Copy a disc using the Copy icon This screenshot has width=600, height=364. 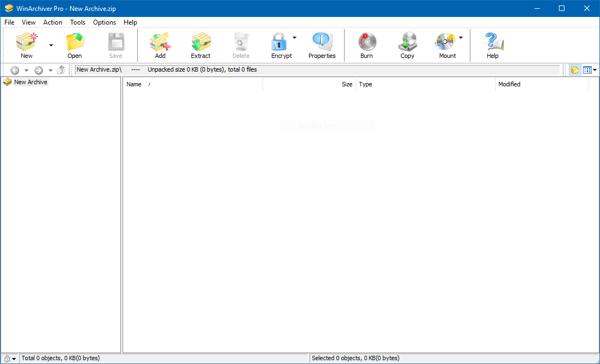pyautogui.click(x=407, y=42)
